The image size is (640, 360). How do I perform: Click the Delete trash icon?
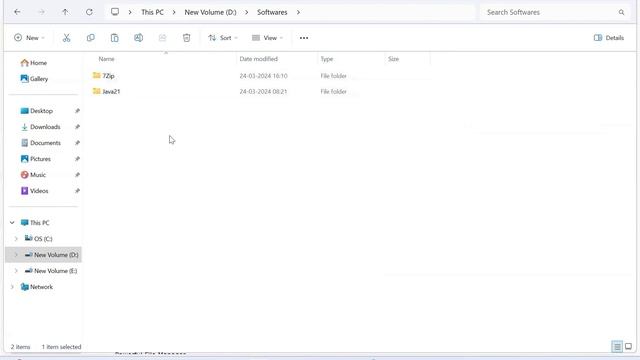click(187, 38)
